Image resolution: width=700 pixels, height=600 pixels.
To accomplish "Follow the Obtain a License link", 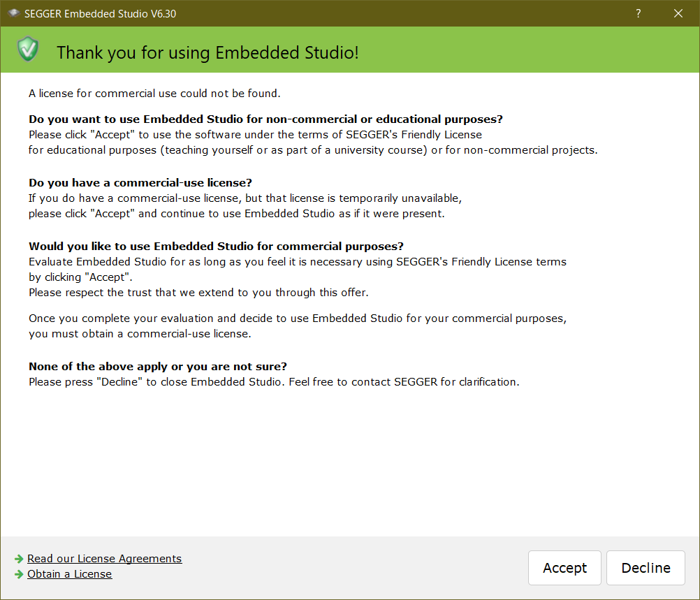I will tap(70, 574).
